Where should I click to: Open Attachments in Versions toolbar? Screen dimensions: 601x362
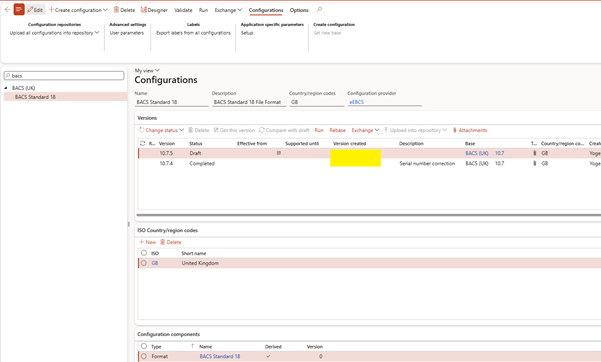[470, 130]
